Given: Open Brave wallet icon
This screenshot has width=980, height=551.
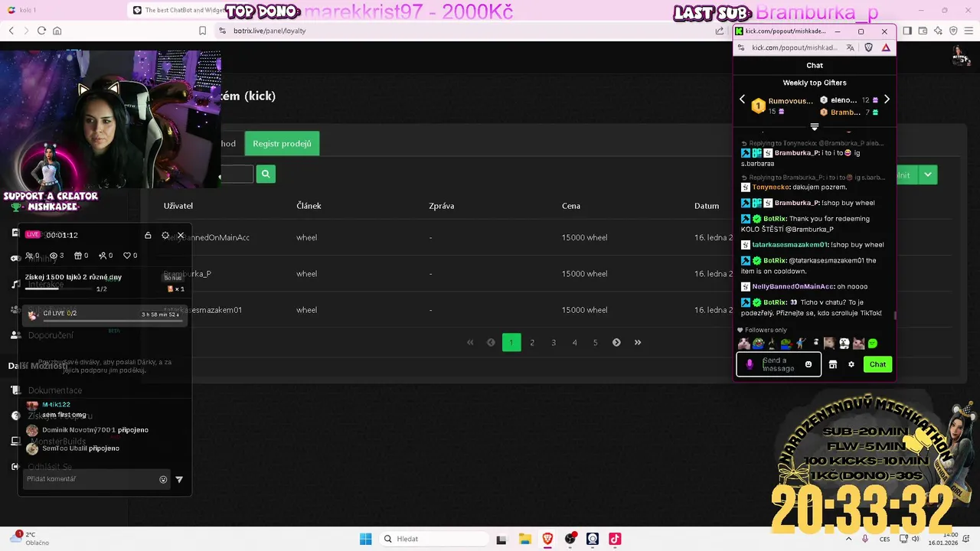Looking at the screenshot, I should (x=923, y=31).
